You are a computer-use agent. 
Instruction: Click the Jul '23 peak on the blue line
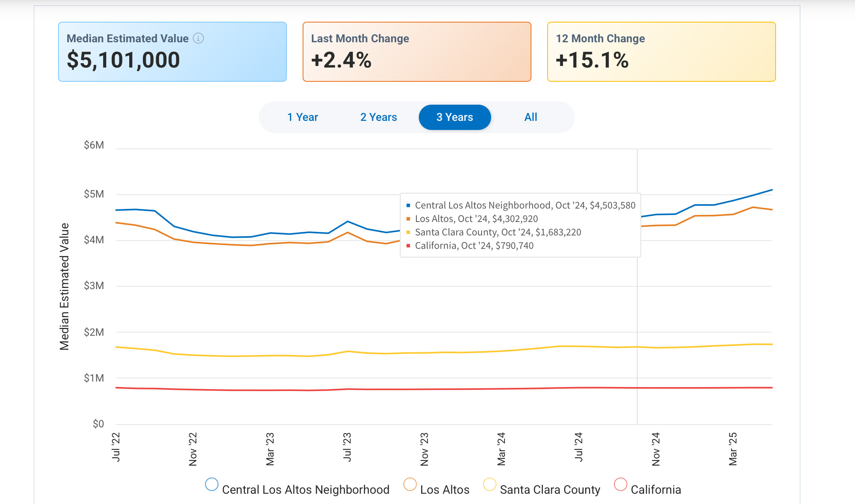[x=347, y=221]
